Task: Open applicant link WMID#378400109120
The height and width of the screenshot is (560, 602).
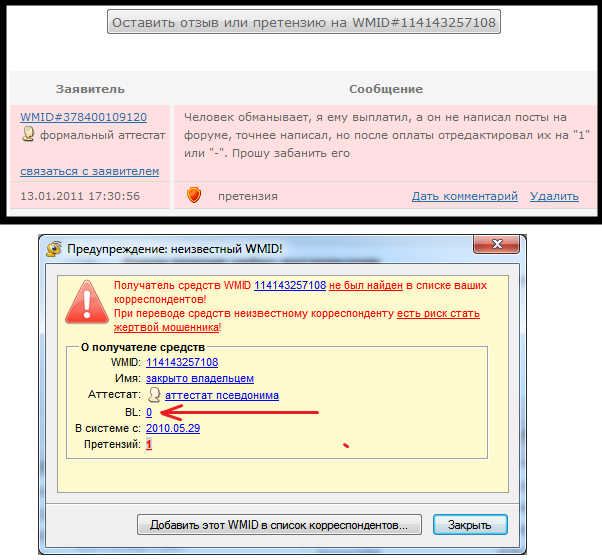Action: point(83,117)
